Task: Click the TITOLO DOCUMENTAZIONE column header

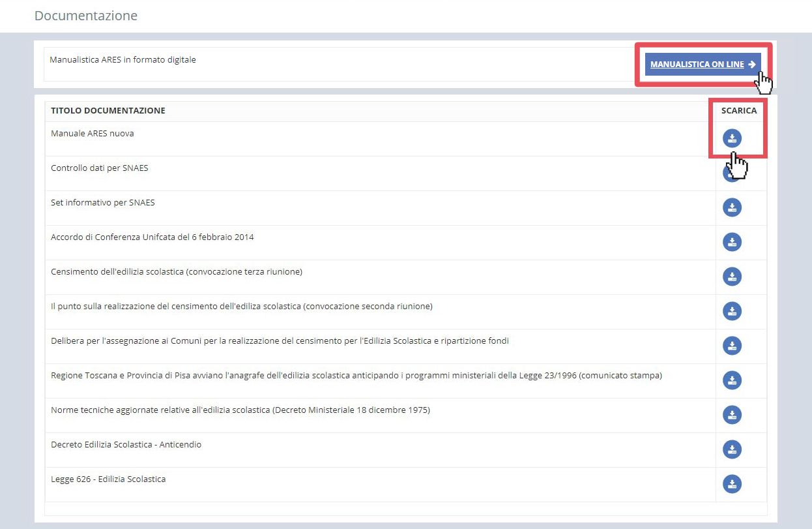Action: pos(108,111)
